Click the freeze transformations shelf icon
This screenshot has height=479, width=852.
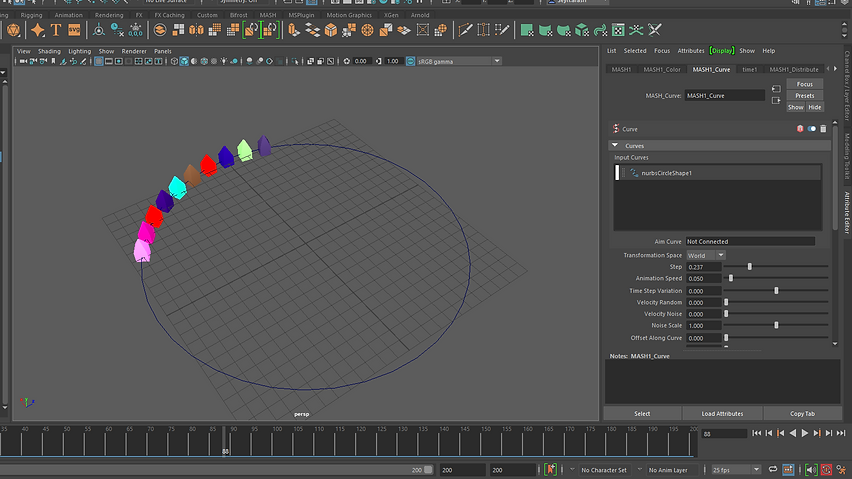pyautogui.click(x=135, y=30)
